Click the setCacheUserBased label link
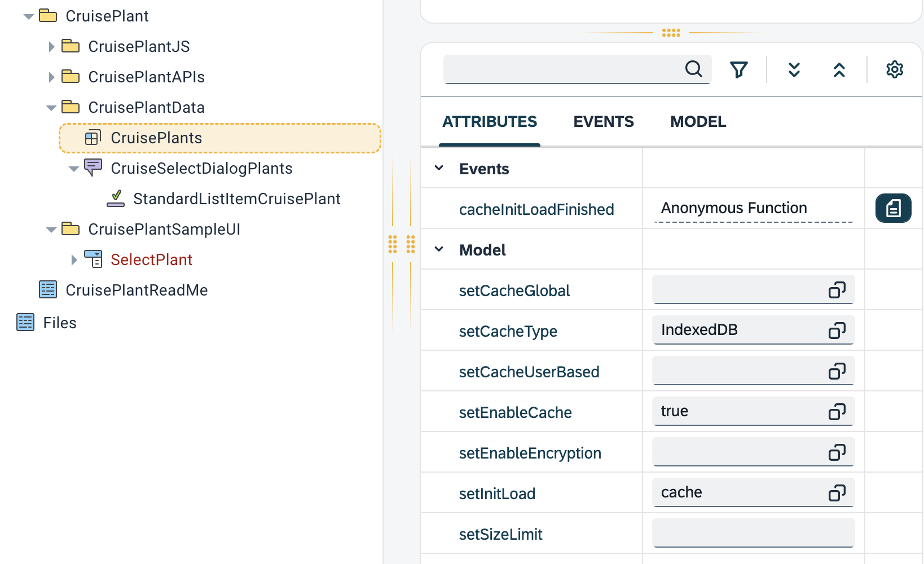This screenshot has height=564, width=924. [x=529, y=372]
